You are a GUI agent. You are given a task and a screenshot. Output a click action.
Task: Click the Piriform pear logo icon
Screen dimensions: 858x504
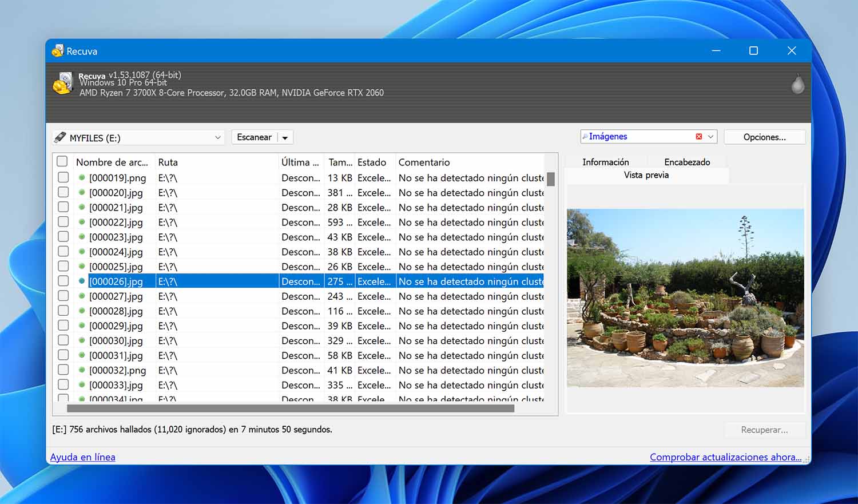point(797,84)
